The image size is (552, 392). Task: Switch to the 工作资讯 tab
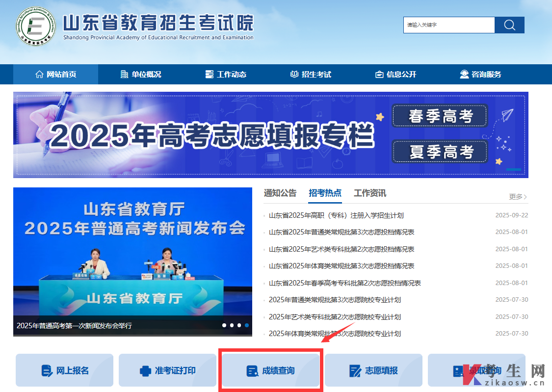[371, 193]
